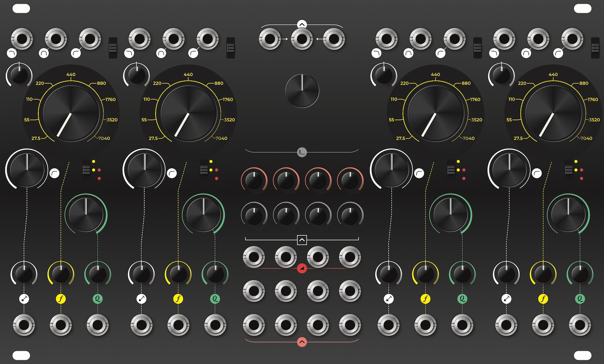Click the white level arrow icon in the third channel
Screen dimensions: 604x364
389,299
